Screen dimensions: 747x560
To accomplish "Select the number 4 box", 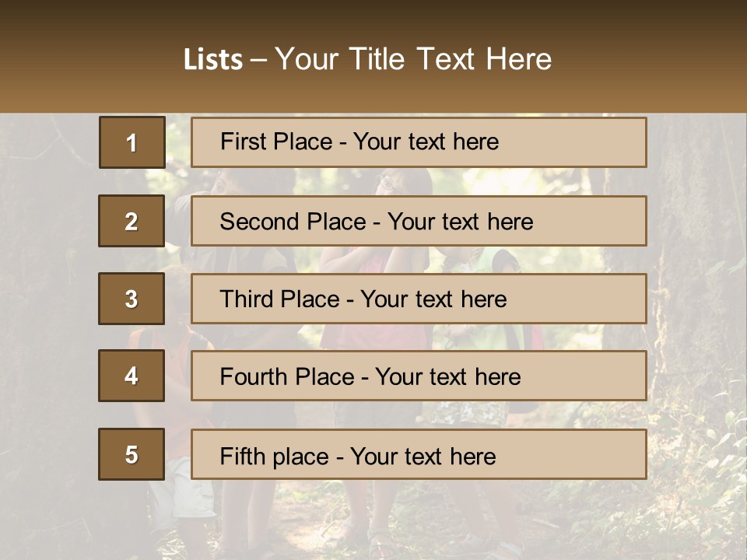I will 132,376.
